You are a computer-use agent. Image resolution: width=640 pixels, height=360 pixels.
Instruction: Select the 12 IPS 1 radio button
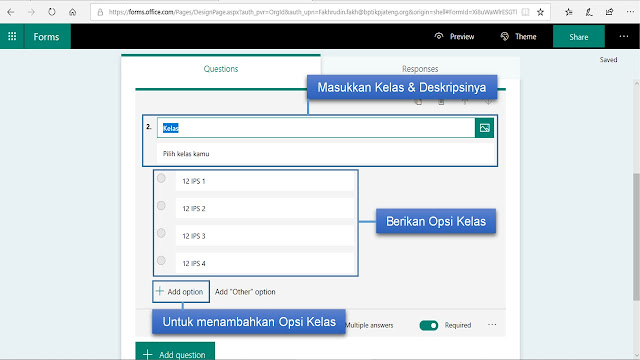161,178
